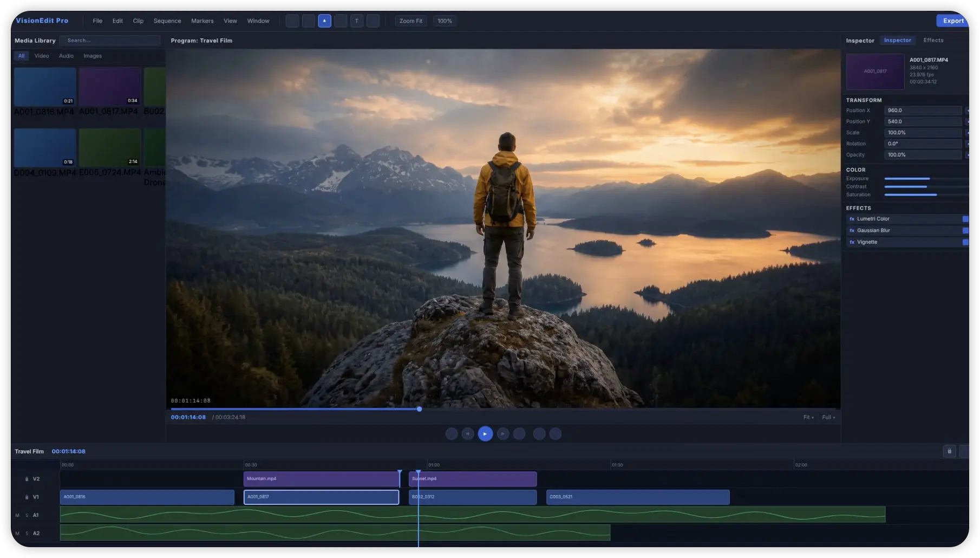Open the File menu
This screenshot has width=980, height=558.
(97, 21)
